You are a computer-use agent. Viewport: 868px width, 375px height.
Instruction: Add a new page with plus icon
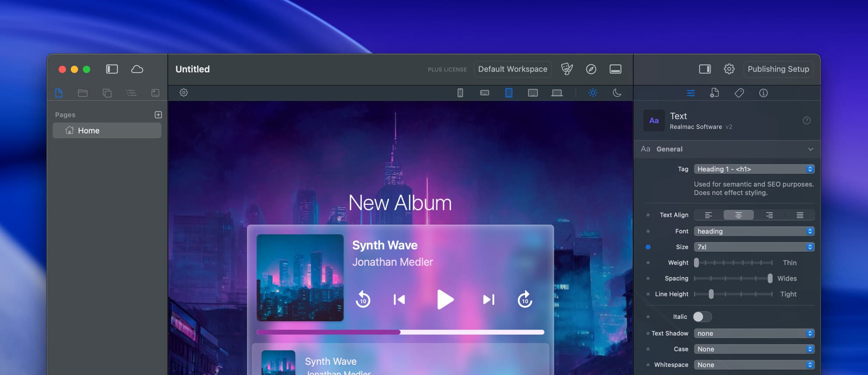pyautogui.click(x=158, y=115)
